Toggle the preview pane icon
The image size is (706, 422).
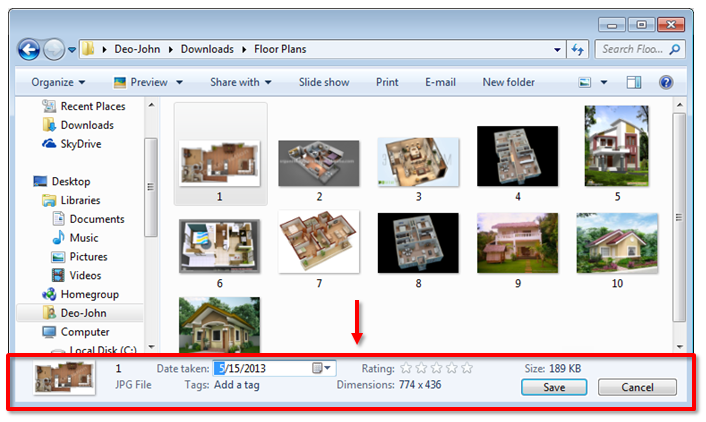click(634, 82)
